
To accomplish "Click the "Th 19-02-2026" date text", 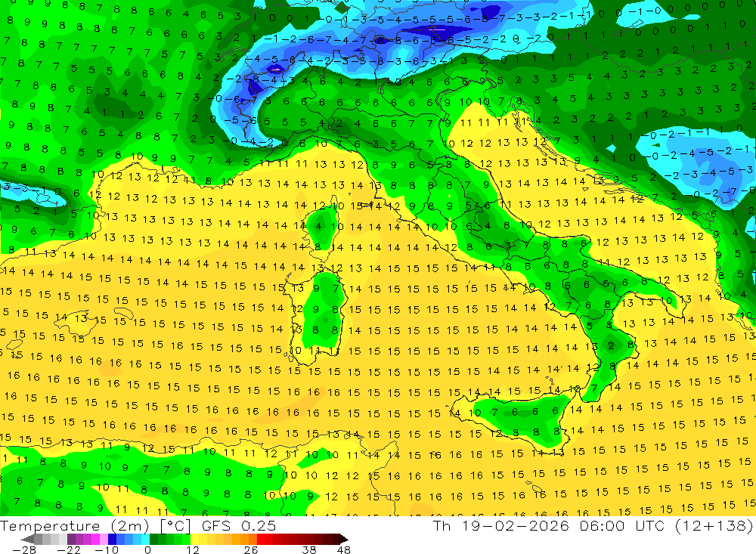I will coord(501,525).
